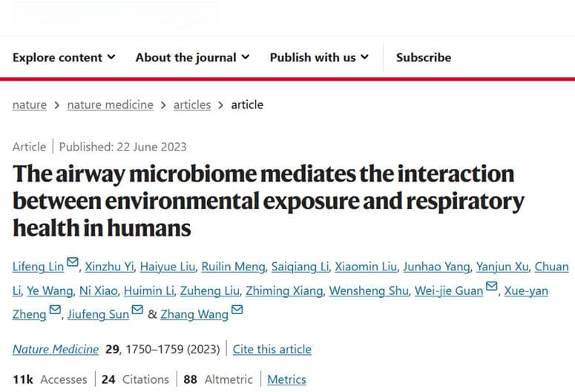
Task: Open the articles breadcrumb link
Action: point(192,104)
